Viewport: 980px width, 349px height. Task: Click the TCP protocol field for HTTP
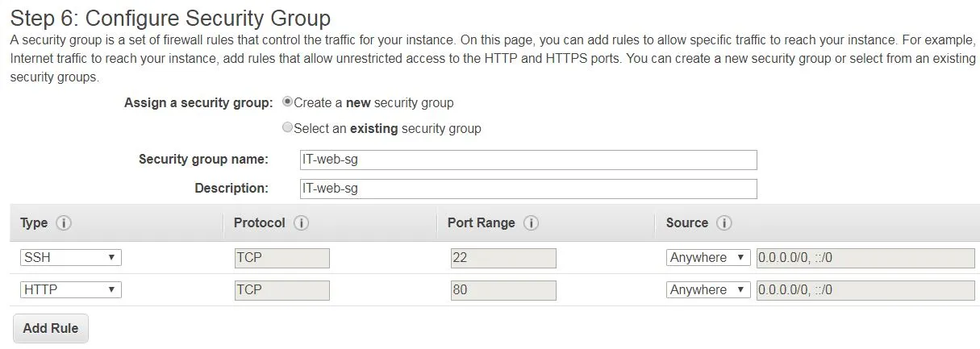pyautogui.click(x=281, y=289)
